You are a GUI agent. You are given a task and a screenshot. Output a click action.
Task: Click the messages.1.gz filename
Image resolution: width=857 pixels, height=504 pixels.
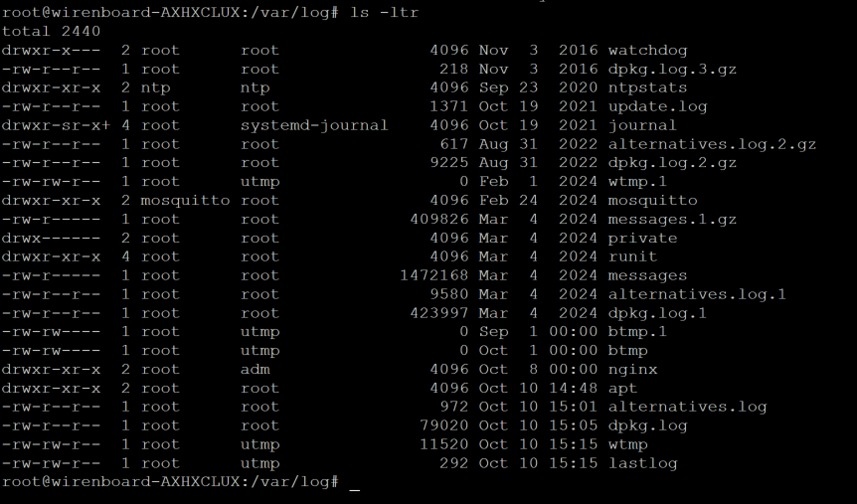[x=672, y=220]
